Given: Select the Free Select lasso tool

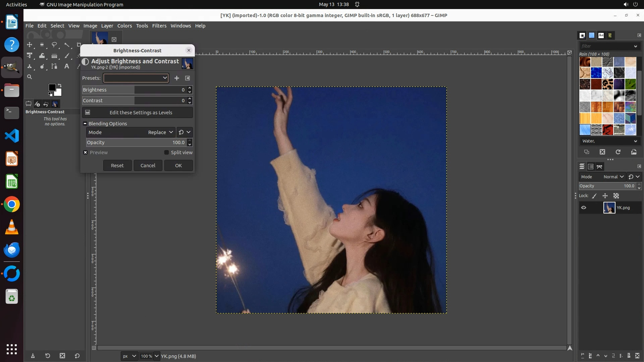Looking at the screenshot, I should click(54, 45).
